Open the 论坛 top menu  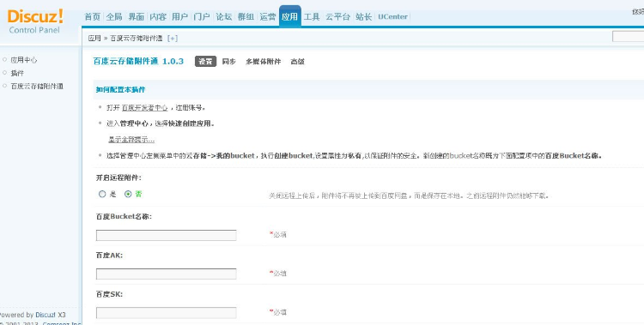pos(224,17)
